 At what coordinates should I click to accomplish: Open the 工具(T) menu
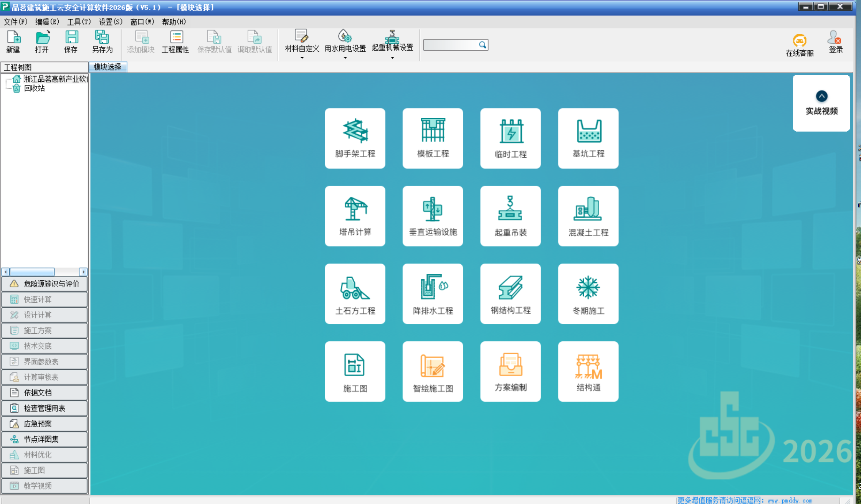(79, 22)
